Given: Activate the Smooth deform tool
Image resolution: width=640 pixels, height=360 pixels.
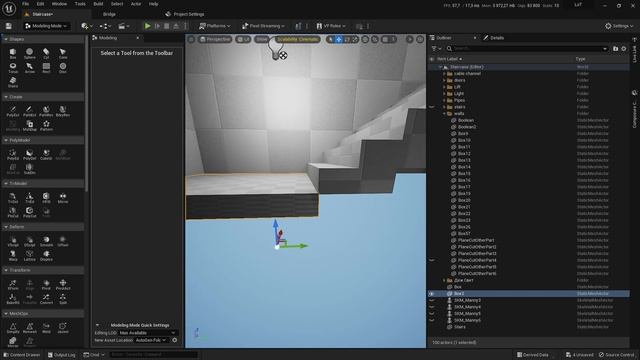Looking at the screenshot, I should tap(46, 241).
